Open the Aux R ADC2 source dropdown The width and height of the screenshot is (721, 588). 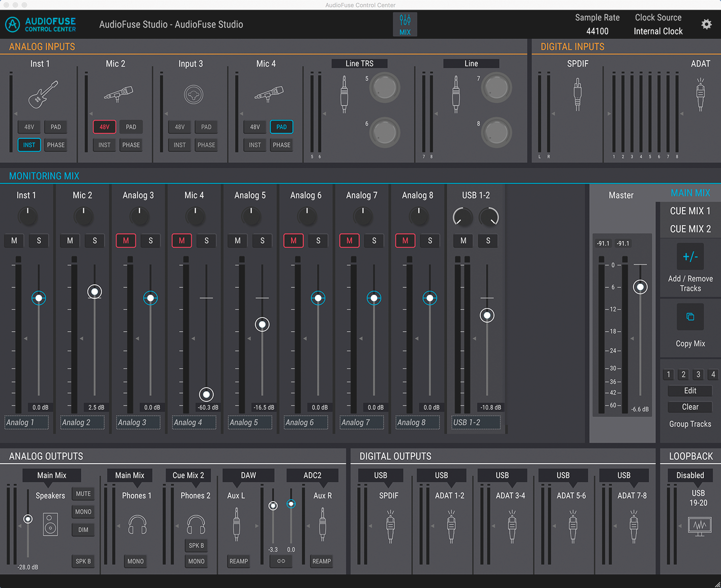(312, 475)
